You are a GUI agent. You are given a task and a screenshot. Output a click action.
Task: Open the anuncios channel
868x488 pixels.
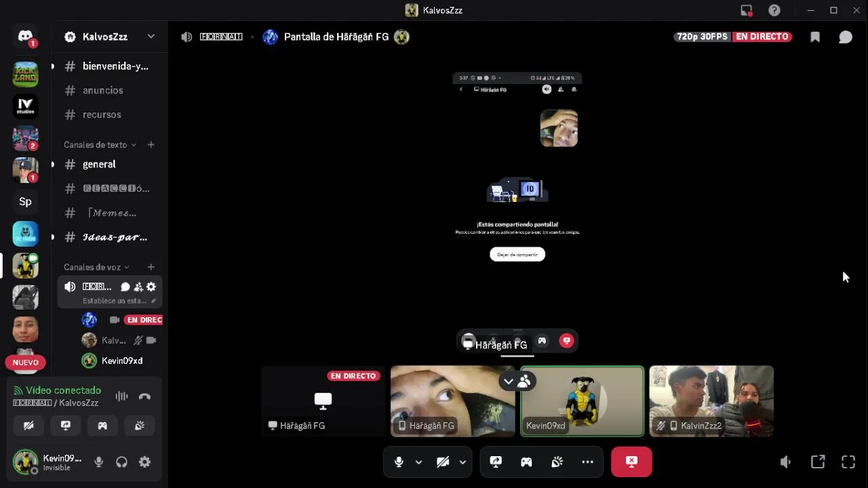point(110,90)
